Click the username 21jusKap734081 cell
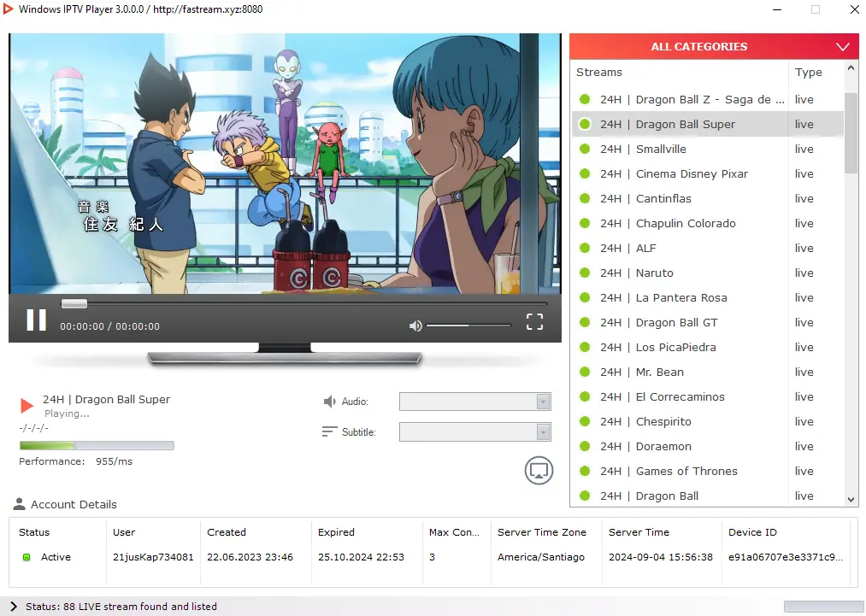This screenshot has width=866, height=616. [x=153, y=557]
